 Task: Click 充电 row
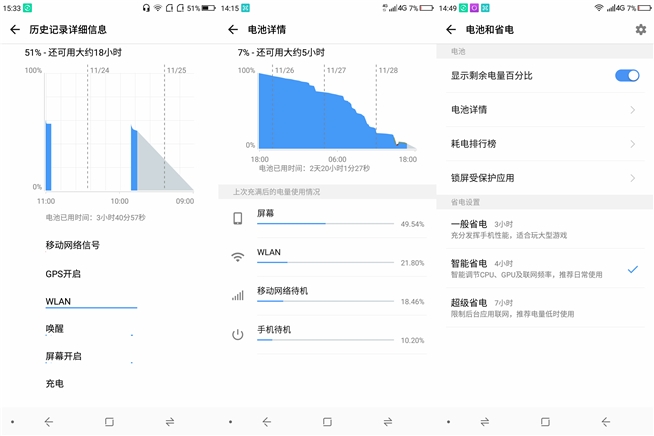point(55,383)
